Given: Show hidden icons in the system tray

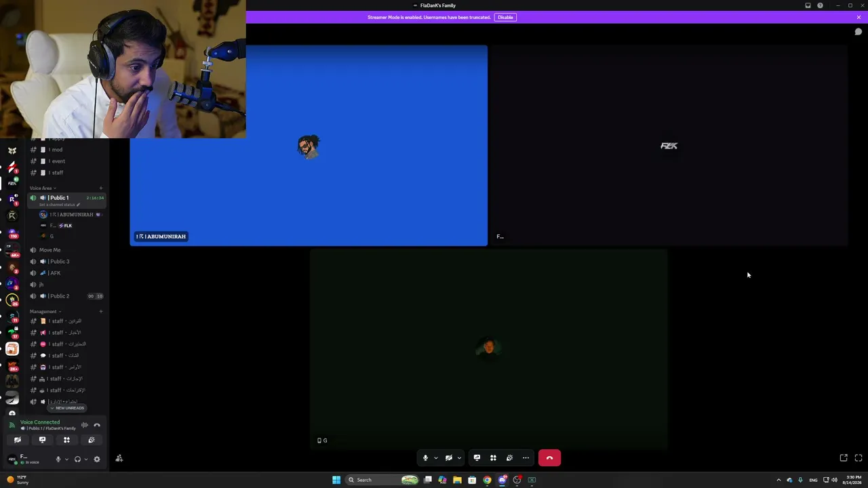Looking at the screenshot, I should (778, 480).
